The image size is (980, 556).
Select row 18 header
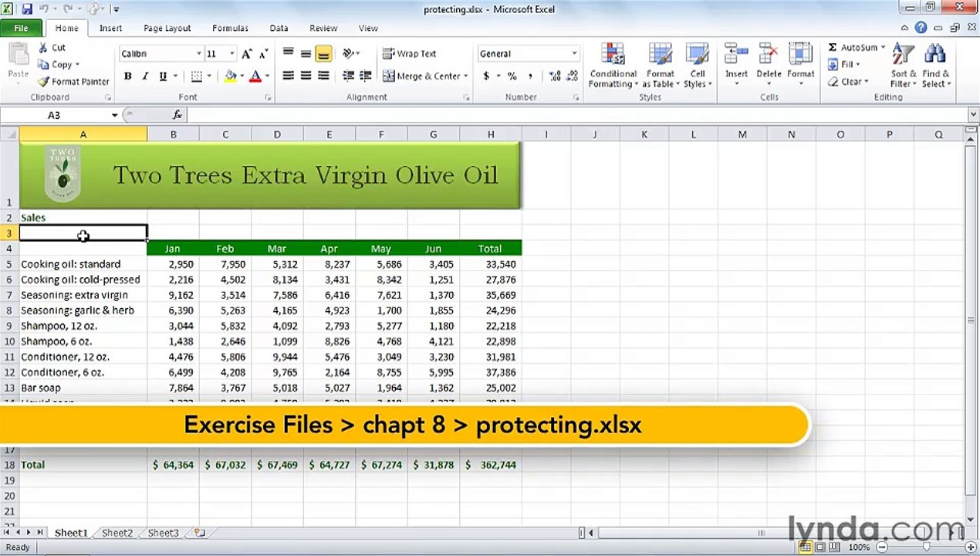coord(9,465)
